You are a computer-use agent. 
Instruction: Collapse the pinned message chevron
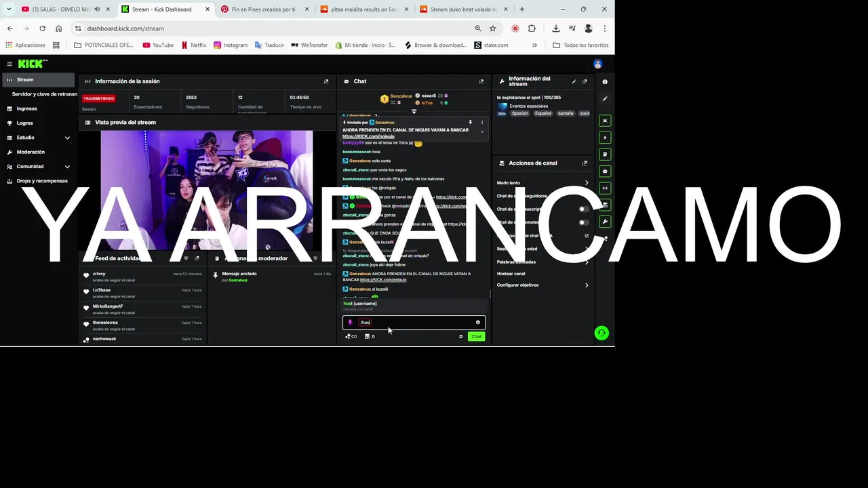coord(482,131)
